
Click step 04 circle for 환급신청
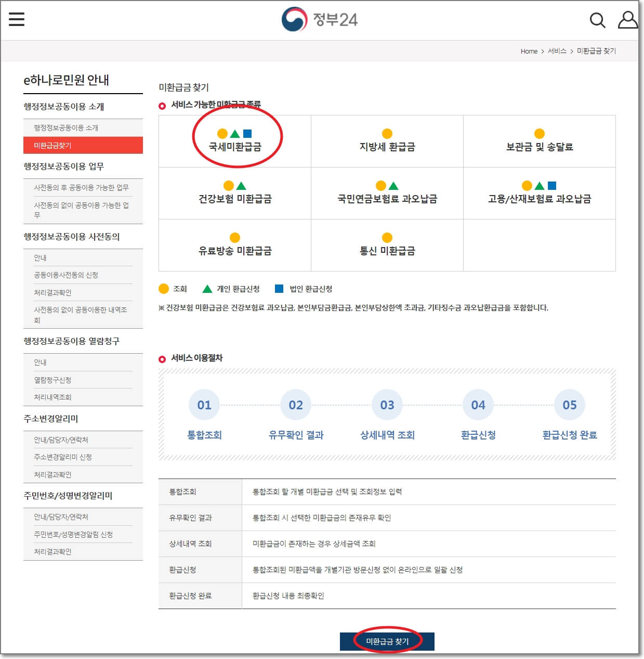click(478, 405)
